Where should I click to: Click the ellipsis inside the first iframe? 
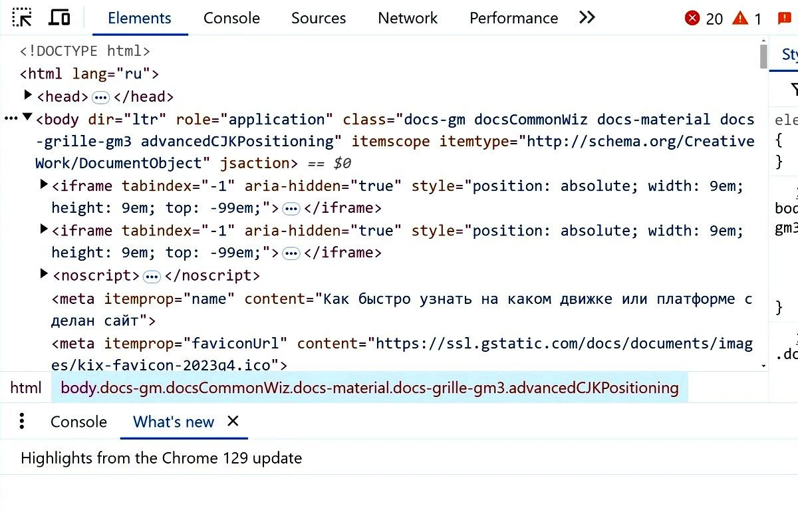click(291, 209)
